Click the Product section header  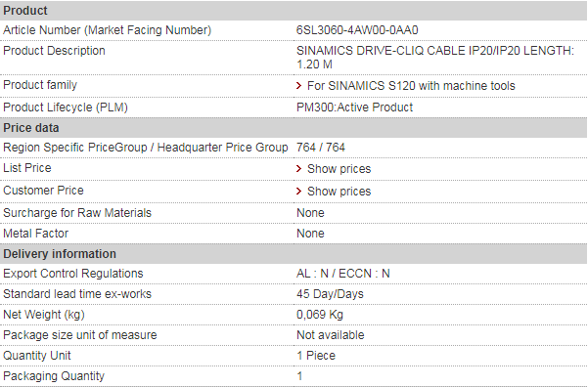click(294, 11)
